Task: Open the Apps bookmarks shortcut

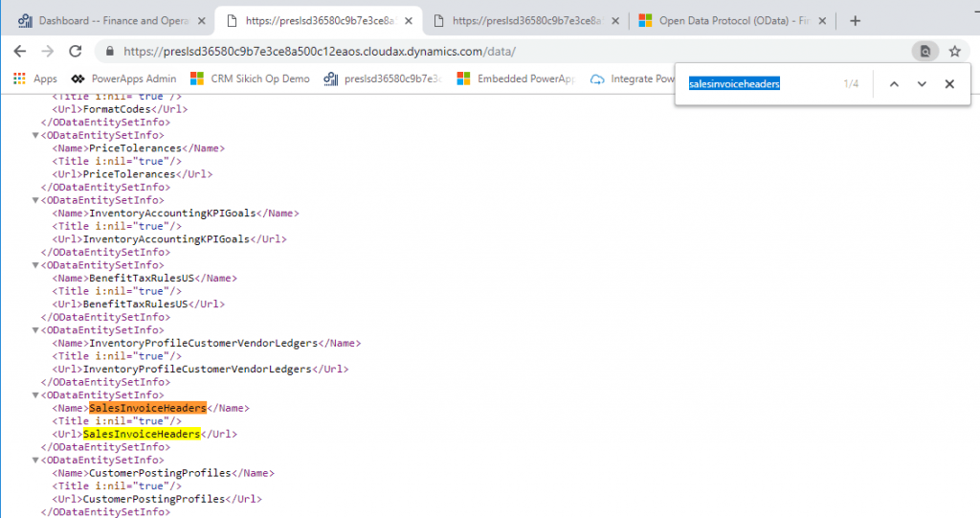Action: 35,79
